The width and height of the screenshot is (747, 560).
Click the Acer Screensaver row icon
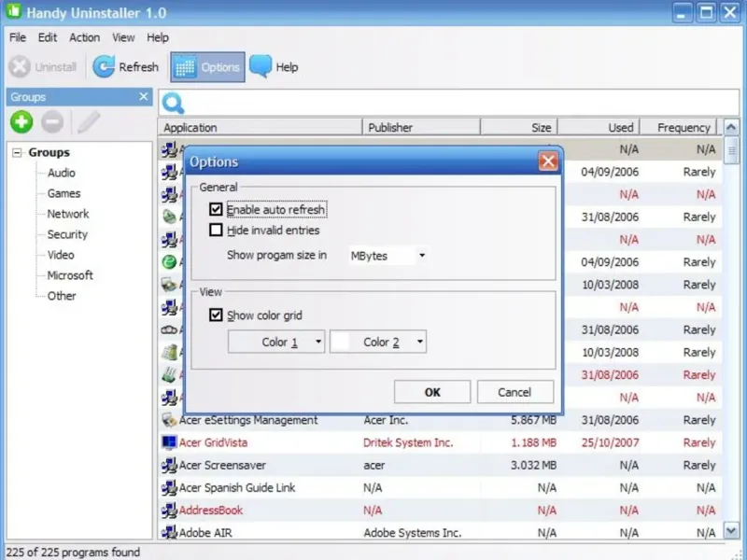coord(169,465)
